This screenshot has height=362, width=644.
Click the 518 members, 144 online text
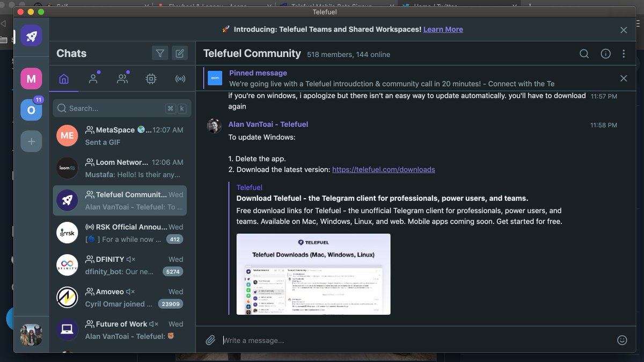click(349, 54)
